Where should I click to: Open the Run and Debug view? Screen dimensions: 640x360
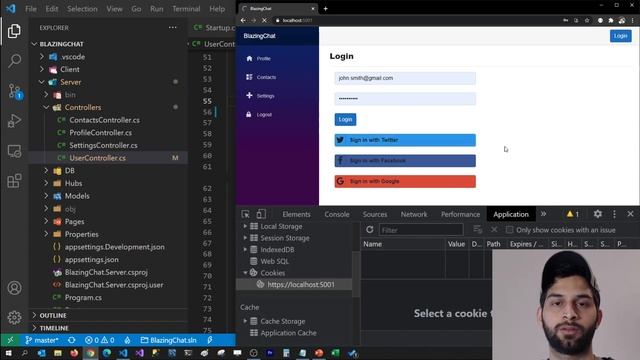click(14, 121)
